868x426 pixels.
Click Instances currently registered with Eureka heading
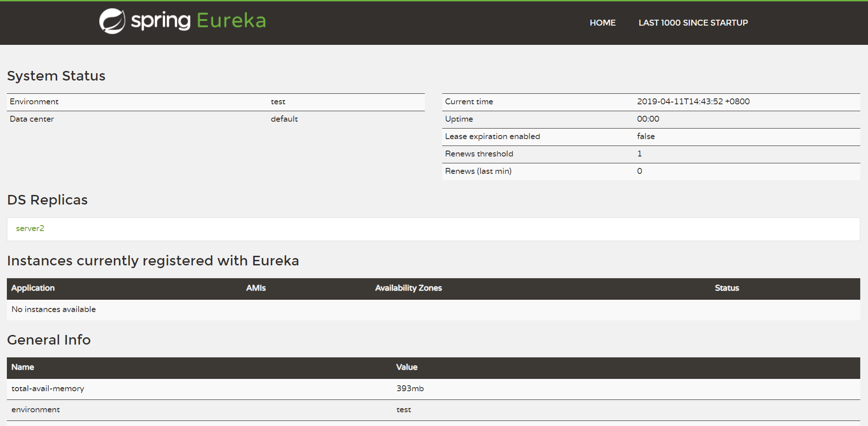[153, 261]
